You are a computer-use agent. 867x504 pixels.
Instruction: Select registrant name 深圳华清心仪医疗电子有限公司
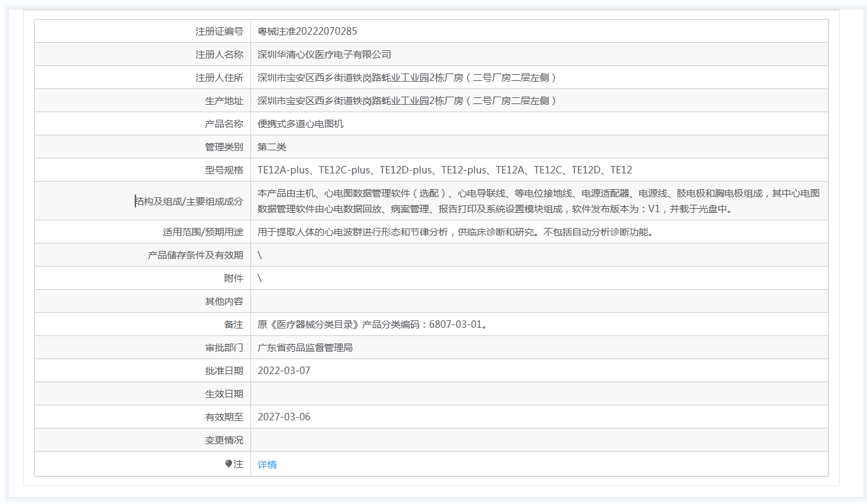coord(324,54)
